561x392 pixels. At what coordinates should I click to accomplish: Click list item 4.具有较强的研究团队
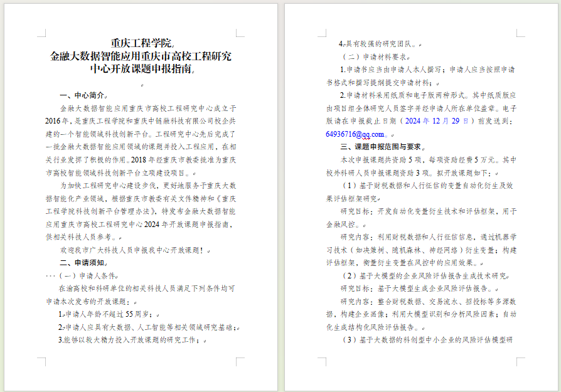(x=377, y=44)
